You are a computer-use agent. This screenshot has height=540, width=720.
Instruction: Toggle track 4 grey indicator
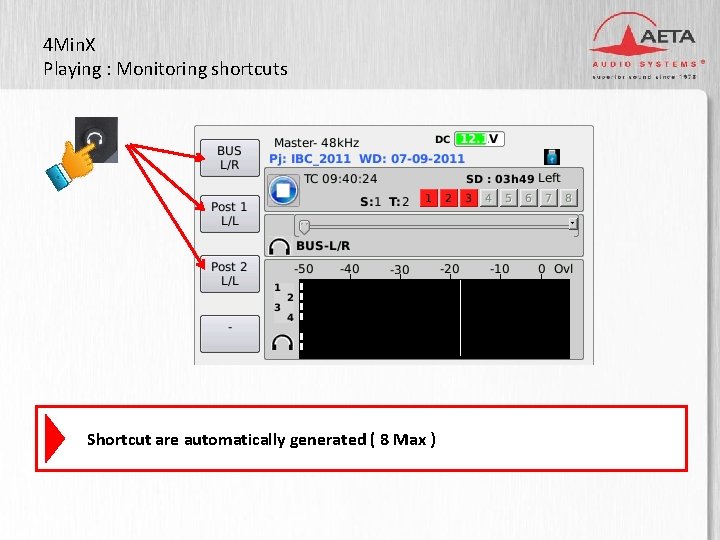pos(488,198)
